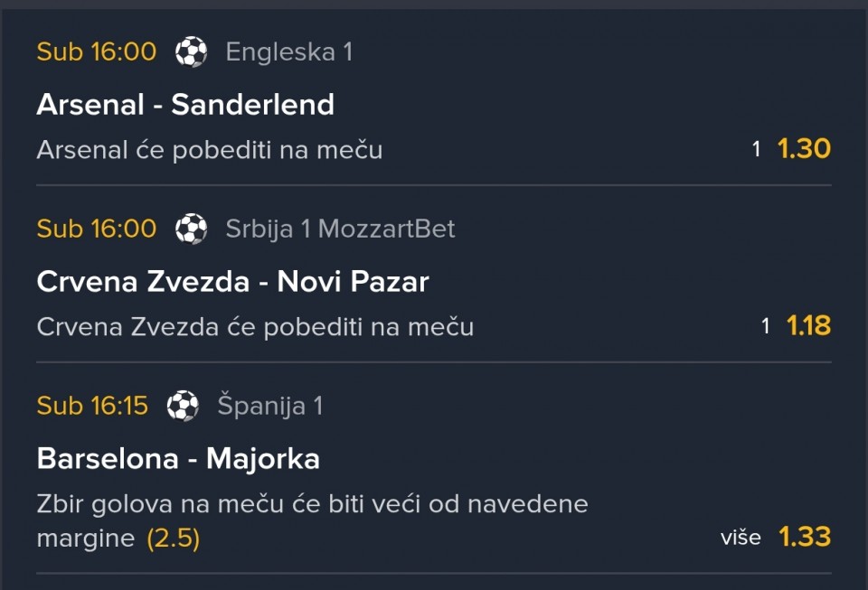Image resolution: width=868 pixels, height=590 pixels.
Task: Click the soccer ball icon beside Srbija 1 MozzartBet
Action: (191, 229)
